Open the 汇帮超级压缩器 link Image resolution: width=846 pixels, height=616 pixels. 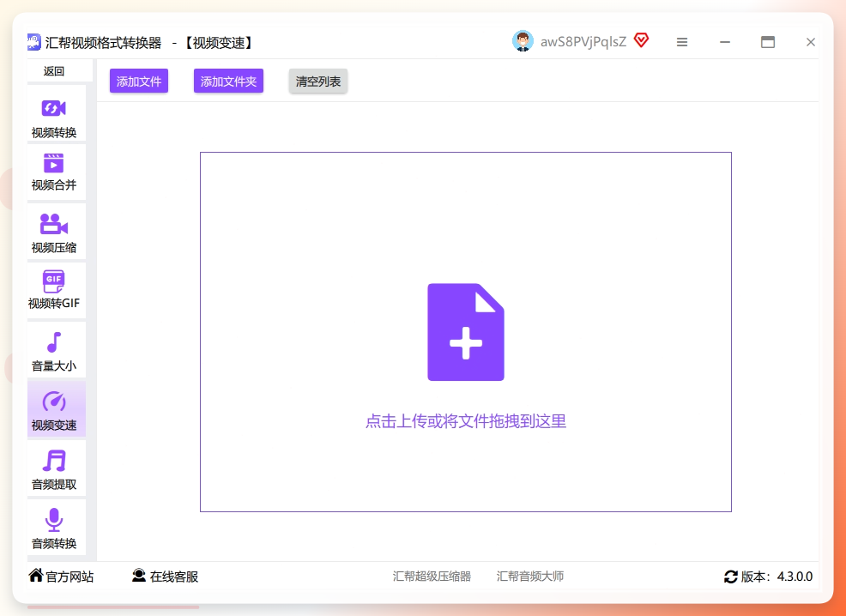click(x=432, y=576)
